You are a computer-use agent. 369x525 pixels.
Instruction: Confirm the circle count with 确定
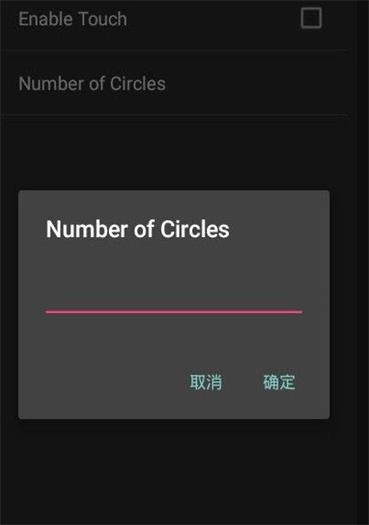tap(279, 382)
